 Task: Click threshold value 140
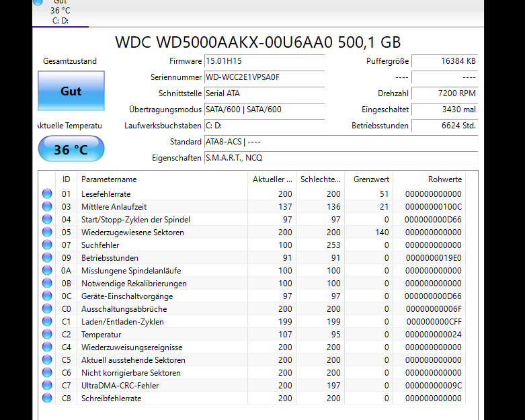click(382, 233)
